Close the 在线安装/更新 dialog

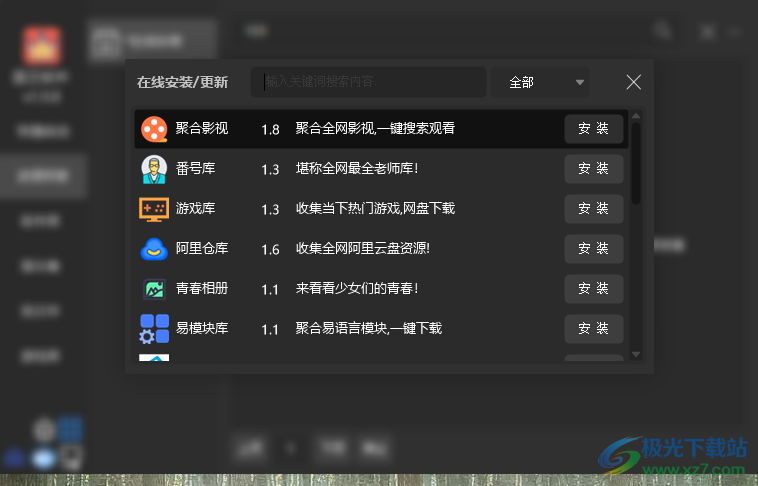(633, 82)
